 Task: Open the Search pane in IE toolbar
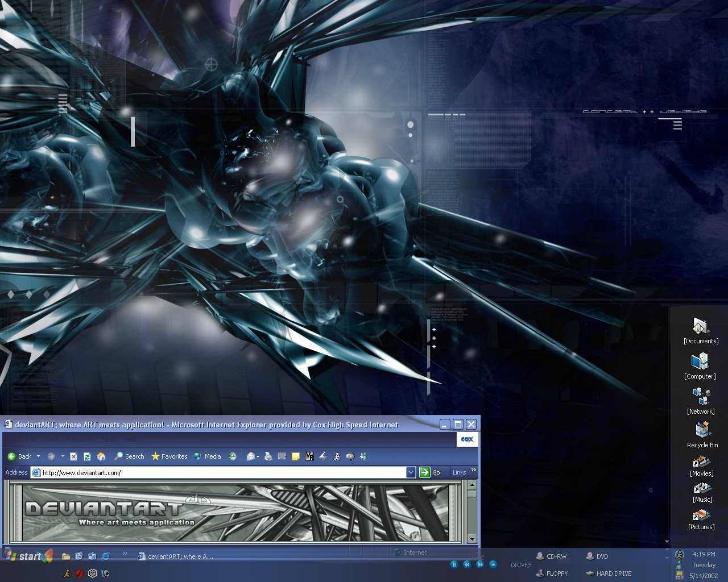129,456
